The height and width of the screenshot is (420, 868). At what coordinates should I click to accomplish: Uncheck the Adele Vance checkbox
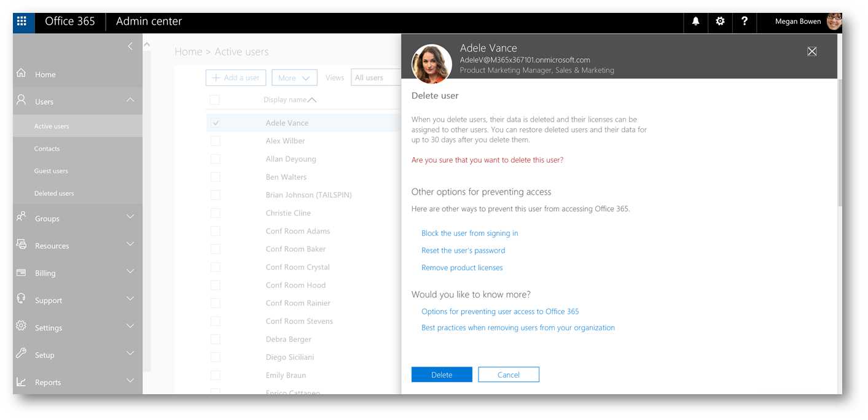point(215,123)
